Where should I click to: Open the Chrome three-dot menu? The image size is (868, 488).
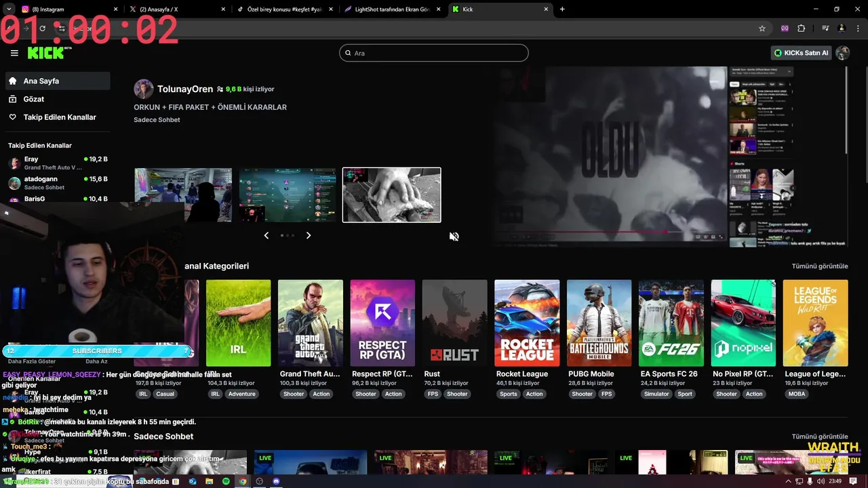[x=858, y=28]
